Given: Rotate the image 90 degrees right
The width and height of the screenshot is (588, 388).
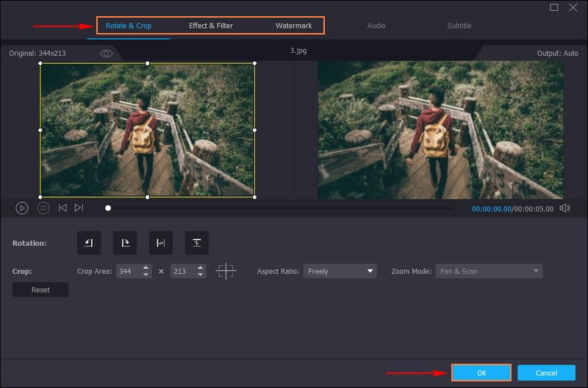Looking at the screenshot, I should tap(124, 242).
